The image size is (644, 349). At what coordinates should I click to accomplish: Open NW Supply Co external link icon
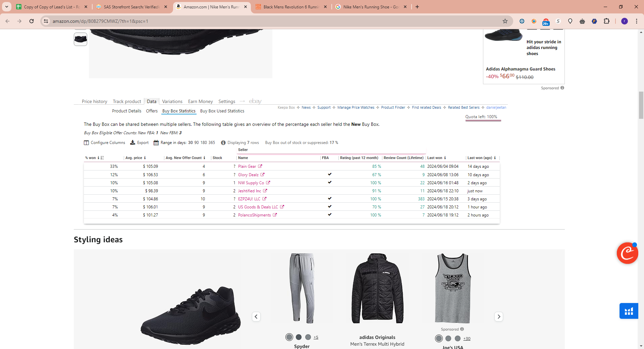pos(268,183)
